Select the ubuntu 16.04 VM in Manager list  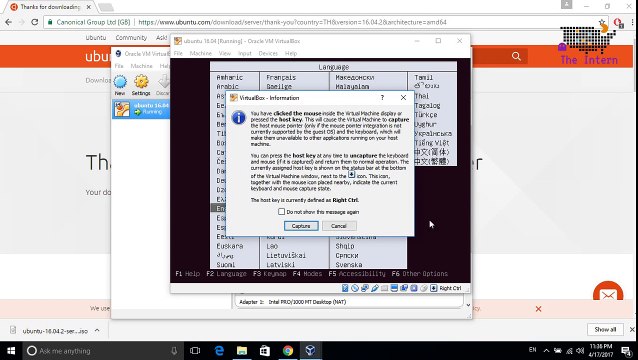click(x=141, y=109)
